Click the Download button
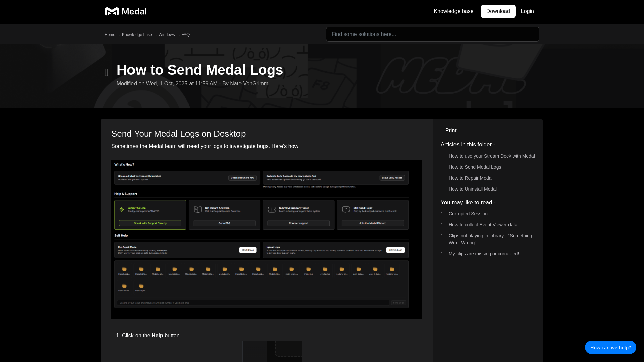Viewport: 644px width, 362px height. (x=498, y=11)
